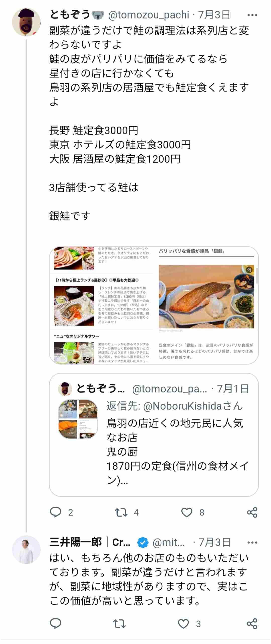Open more options for 三井陽一郎's reply
The height and width of the screenshot is (644, 271).
pyautogui.click(x=252, y=543)
